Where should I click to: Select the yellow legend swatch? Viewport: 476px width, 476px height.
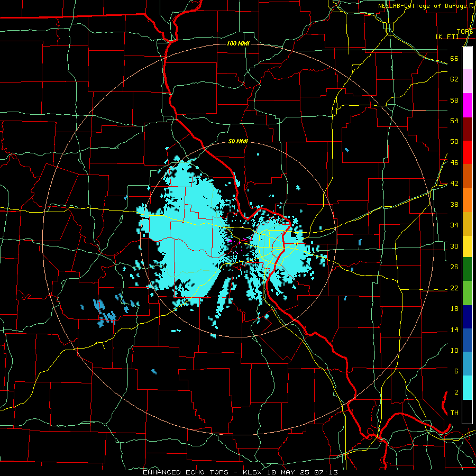(467, 246)
